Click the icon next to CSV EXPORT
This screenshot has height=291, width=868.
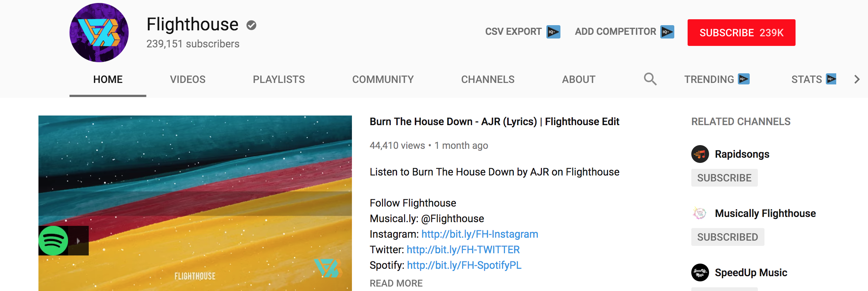point(553,32)
